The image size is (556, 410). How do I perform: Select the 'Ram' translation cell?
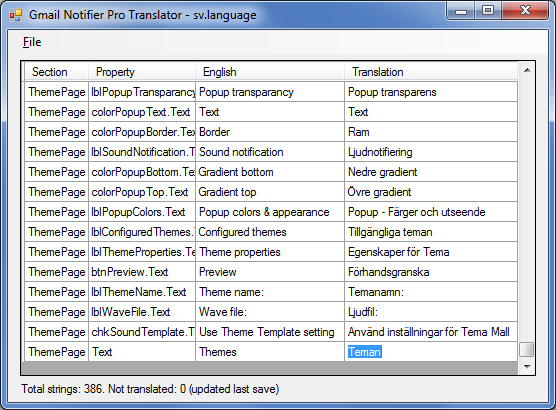click(430, 132)
